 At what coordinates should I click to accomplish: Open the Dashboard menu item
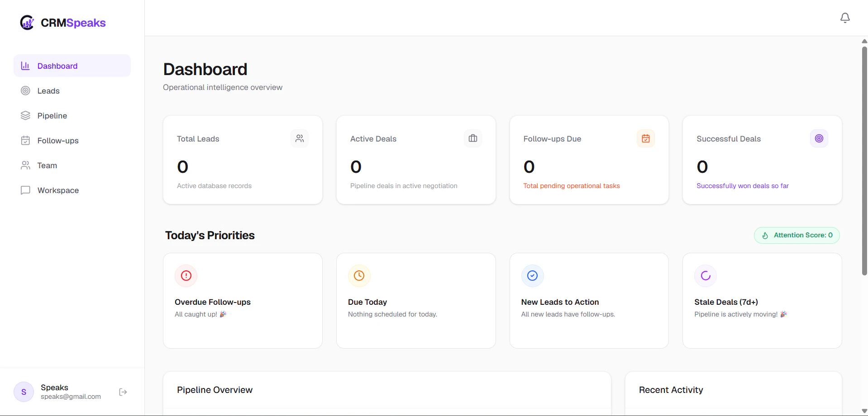(x=72, y=66)
